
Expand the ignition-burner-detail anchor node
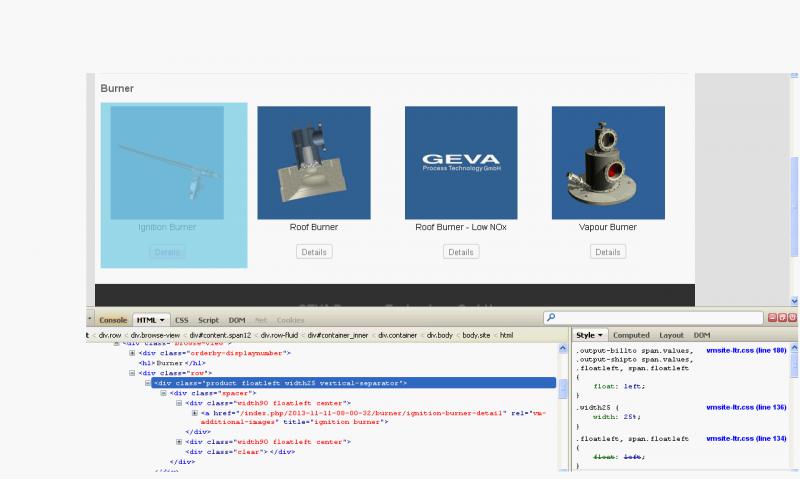[194, 412]
